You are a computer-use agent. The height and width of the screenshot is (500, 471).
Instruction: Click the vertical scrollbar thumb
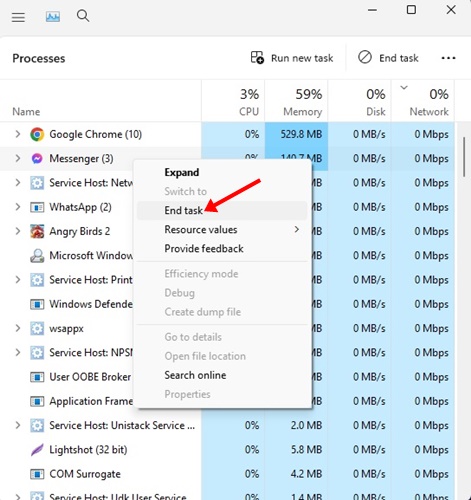pos(464,157)
